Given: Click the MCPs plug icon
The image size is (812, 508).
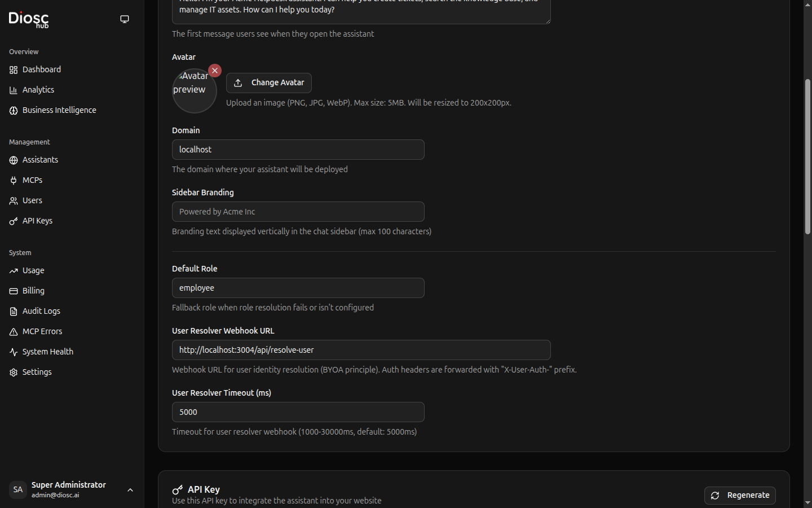Looking at the screenshot, I should tap(14, 181).
